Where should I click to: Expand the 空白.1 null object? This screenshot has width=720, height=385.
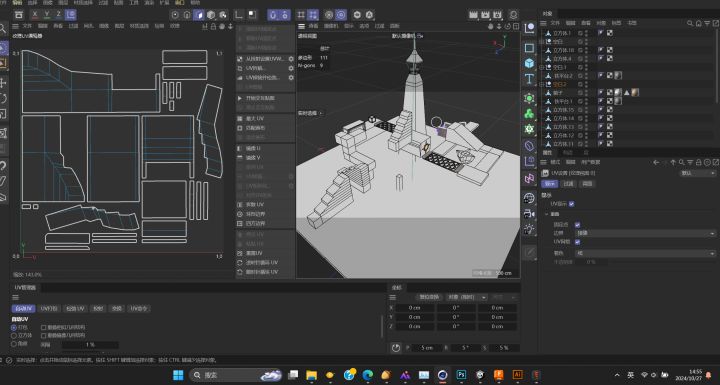(541, 67)
